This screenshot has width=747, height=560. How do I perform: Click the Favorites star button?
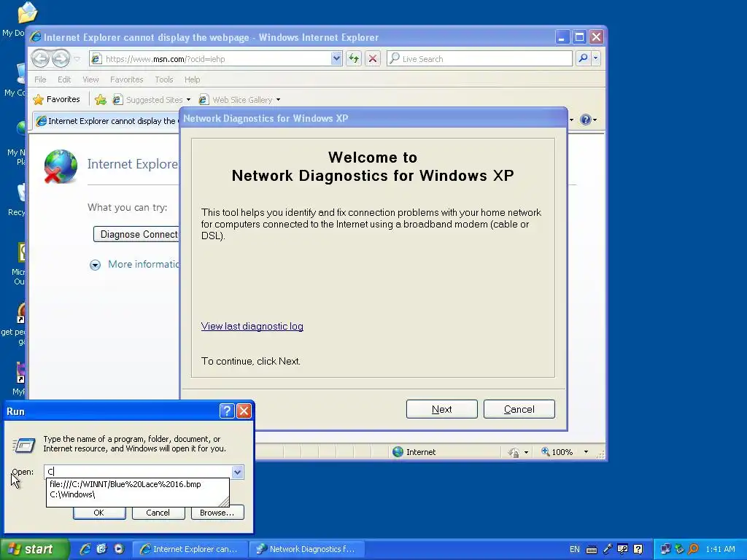(57, 99)
